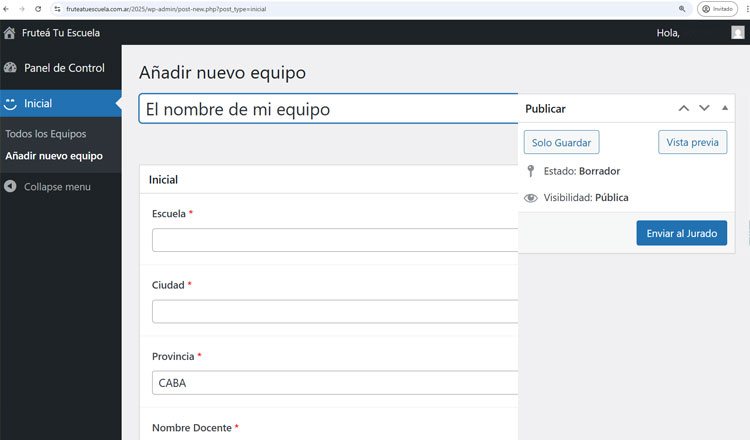The width and height of the screenshot is (750, 440).
Task: Click the browser back arrow
Action: point(8,8)
